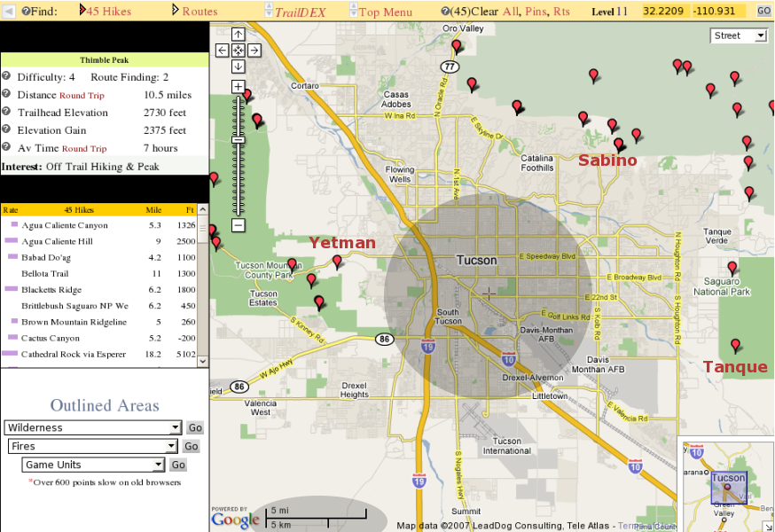Click Round Trip link beside Distance

[x=82, y=96]
